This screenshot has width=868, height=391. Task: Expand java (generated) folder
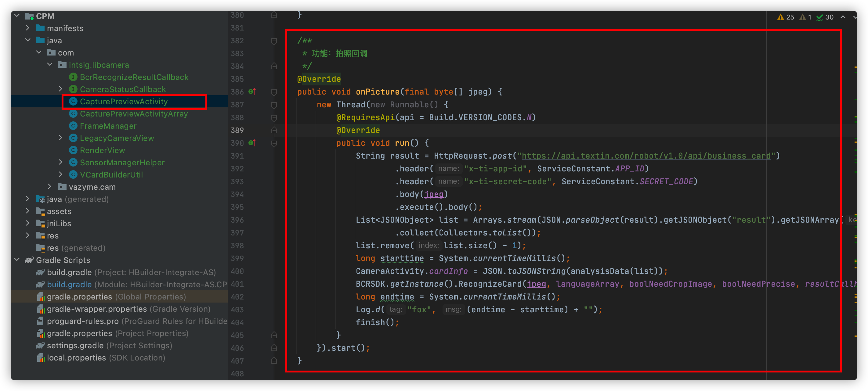click(x=28, y=199)
